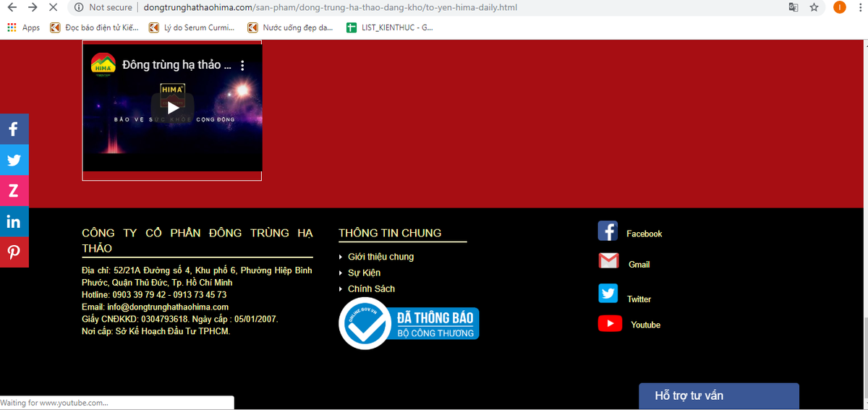Share via the Facebook sidebar button
This screenshot has width=868, height=410.
click(14, 129)
